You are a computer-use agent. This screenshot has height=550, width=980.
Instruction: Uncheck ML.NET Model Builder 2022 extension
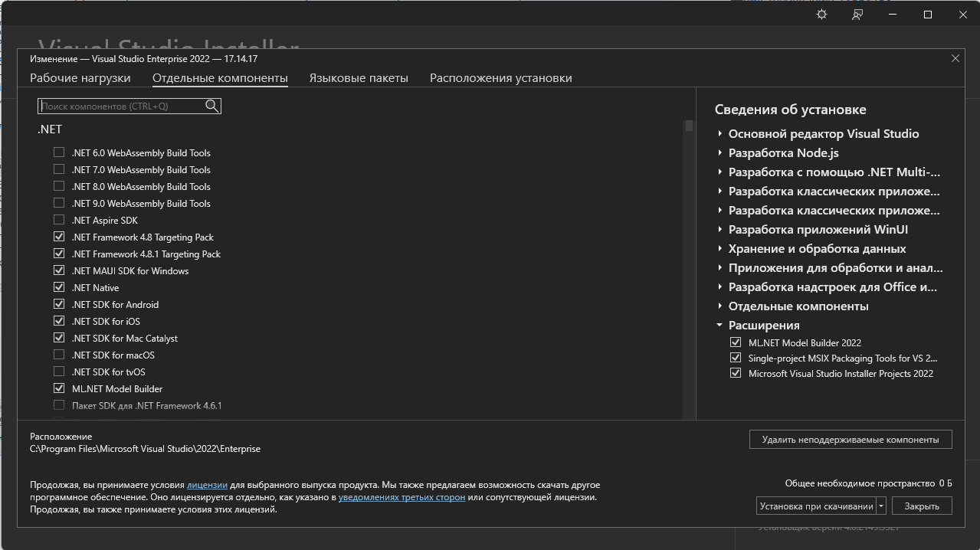[736, 342]
